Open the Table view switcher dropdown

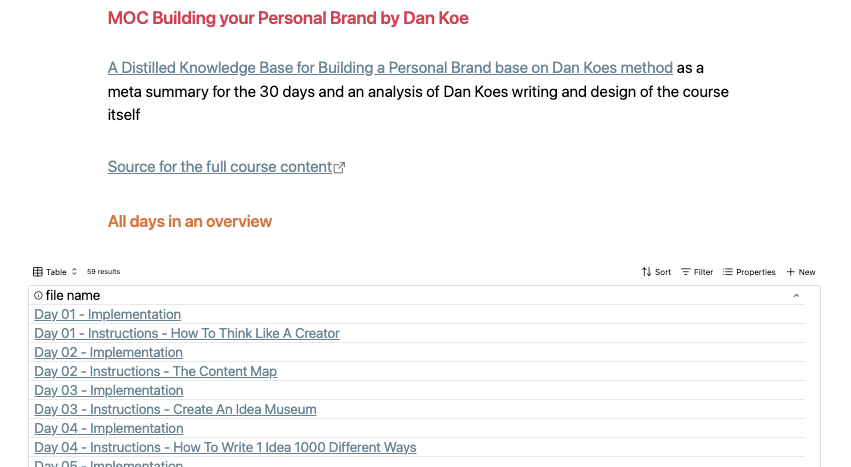tap(55, 272)
